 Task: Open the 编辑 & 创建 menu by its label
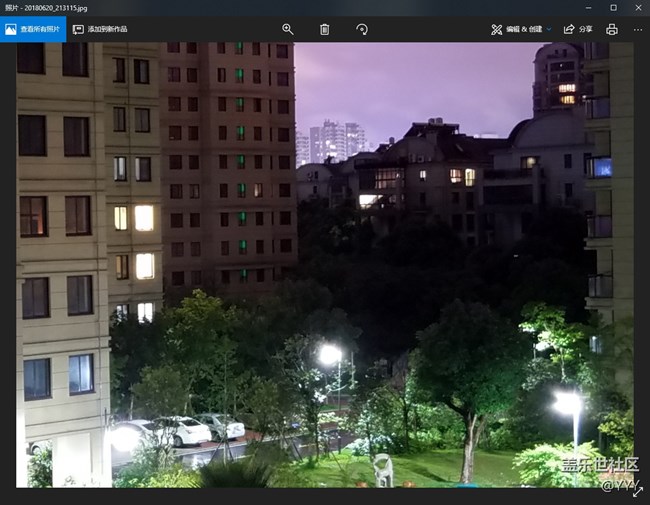pyautogui.click(x=523, y=30)
